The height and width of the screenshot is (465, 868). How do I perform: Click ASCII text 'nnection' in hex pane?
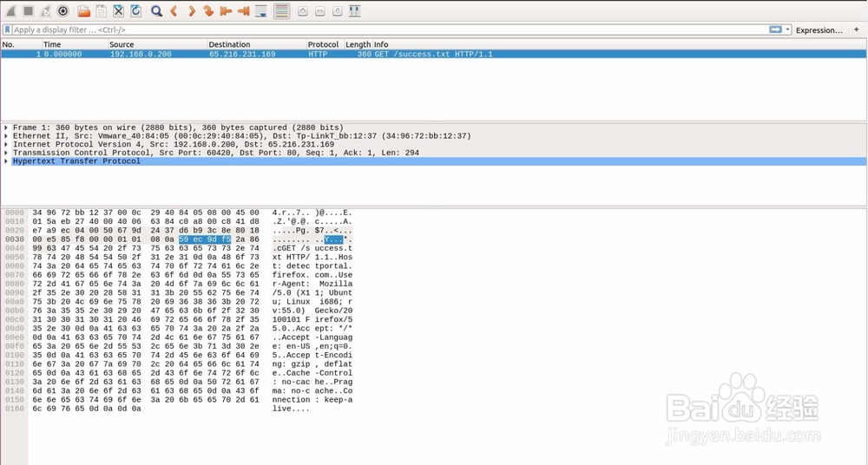[290, 400]
